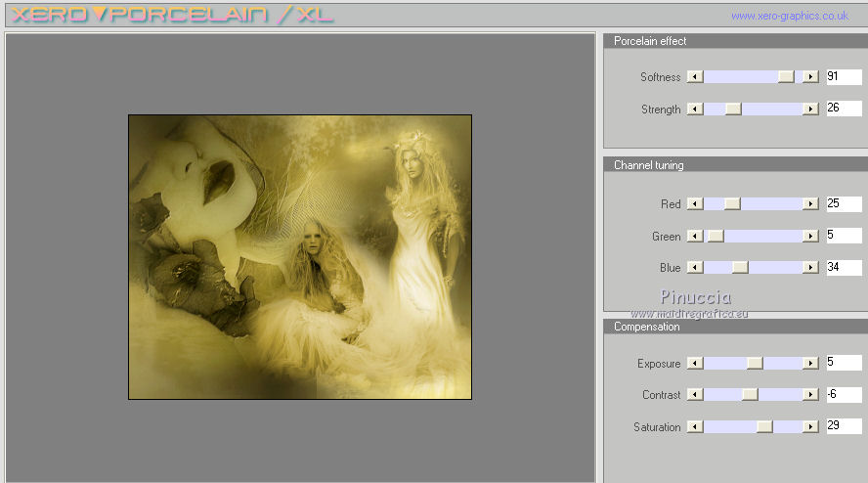Increase Green channel with right arrow
Screen dimensions: 868x483
click(810, 236)
